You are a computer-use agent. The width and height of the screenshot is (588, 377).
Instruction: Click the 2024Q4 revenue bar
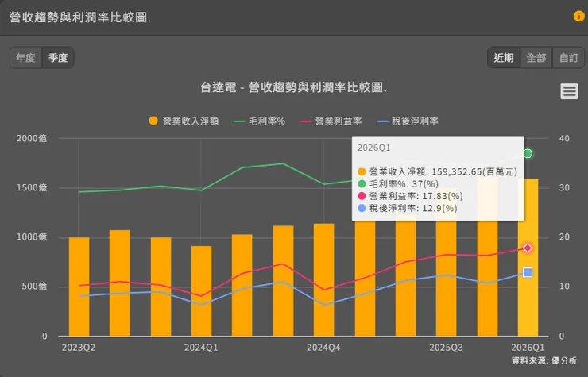pyautogui.click(x=324, y=280)
